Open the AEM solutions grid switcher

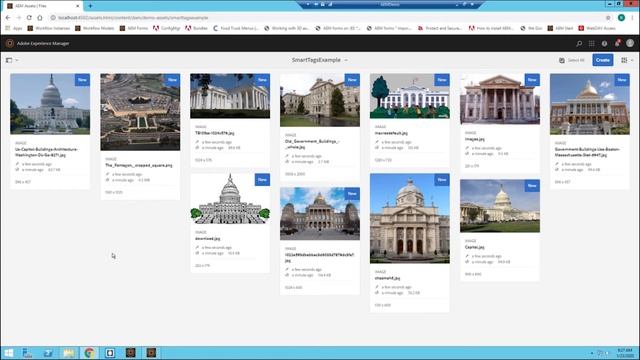[x=591, y=43]
